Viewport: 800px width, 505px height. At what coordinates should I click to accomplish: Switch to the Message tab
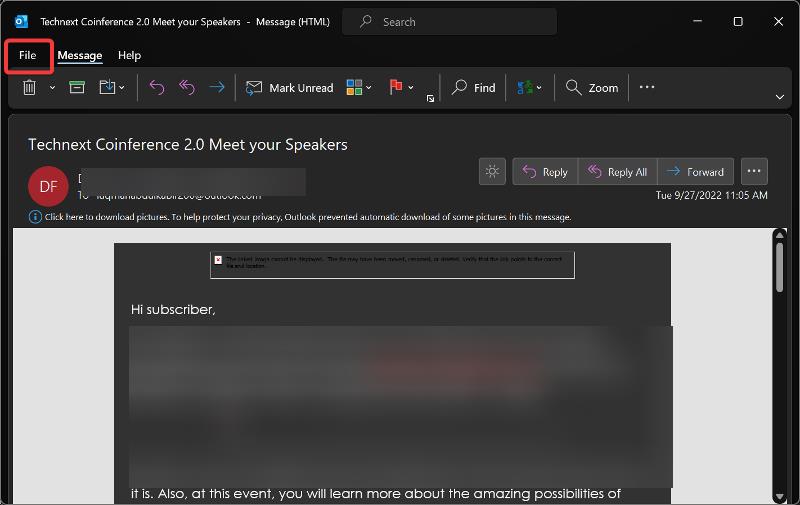(x=80, y=55)
